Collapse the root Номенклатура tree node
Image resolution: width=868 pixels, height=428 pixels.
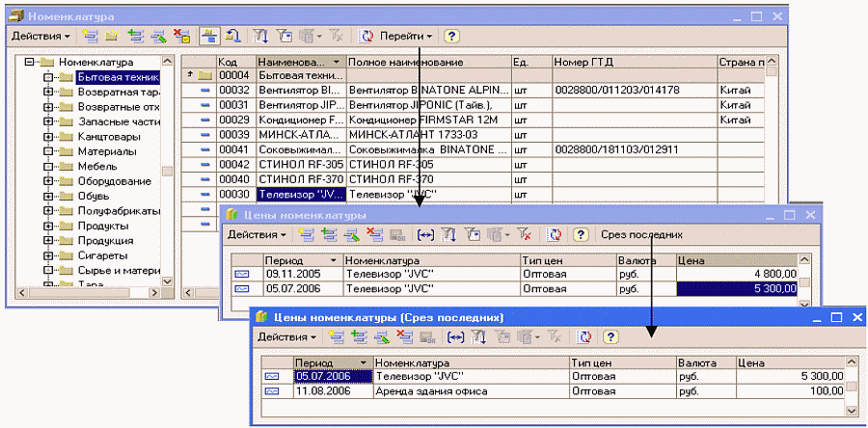point(31,63)
